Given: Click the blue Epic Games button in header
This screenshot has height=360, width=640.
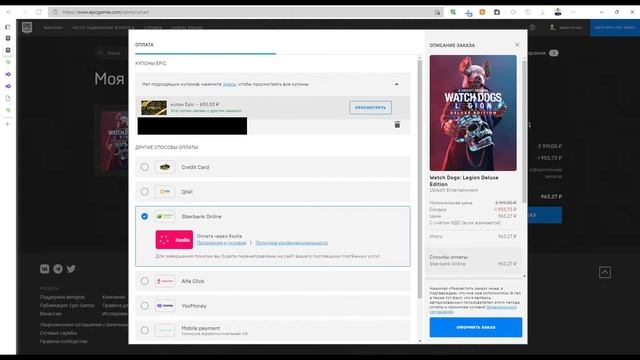Looking at the screenshot, I should [615, 27].
